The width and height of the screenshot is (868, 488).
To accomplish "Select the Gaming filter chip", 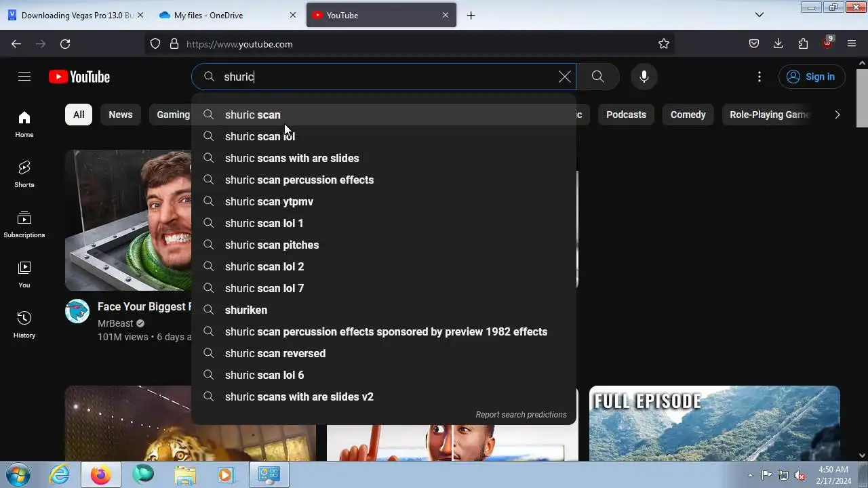I will click(x=173, y=115).
